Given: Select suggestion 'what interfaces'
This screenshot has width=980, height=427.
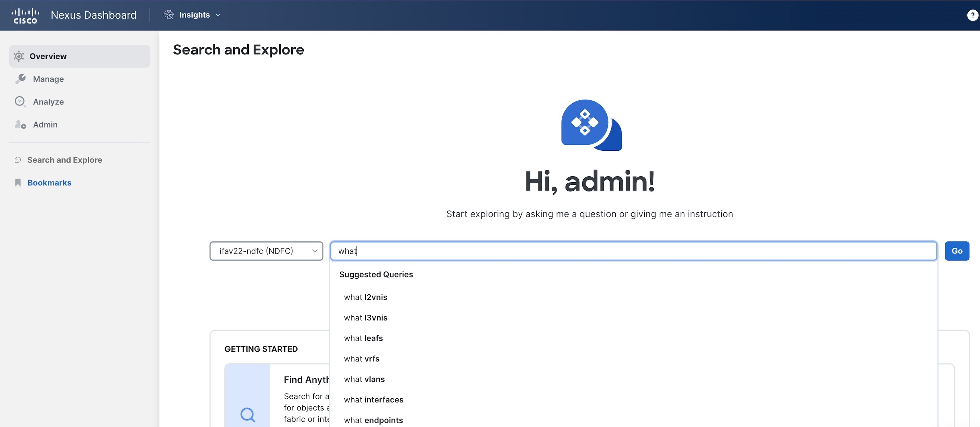Looking at the screenshot, I should (374, 400).
